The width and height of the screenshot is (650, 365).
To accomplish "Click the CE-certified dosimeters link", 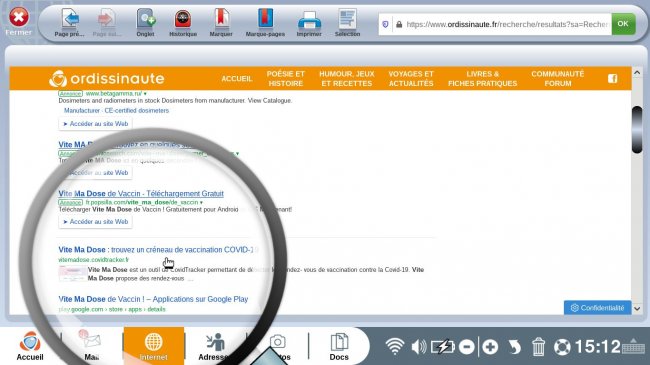I will (x=137, y=110).
